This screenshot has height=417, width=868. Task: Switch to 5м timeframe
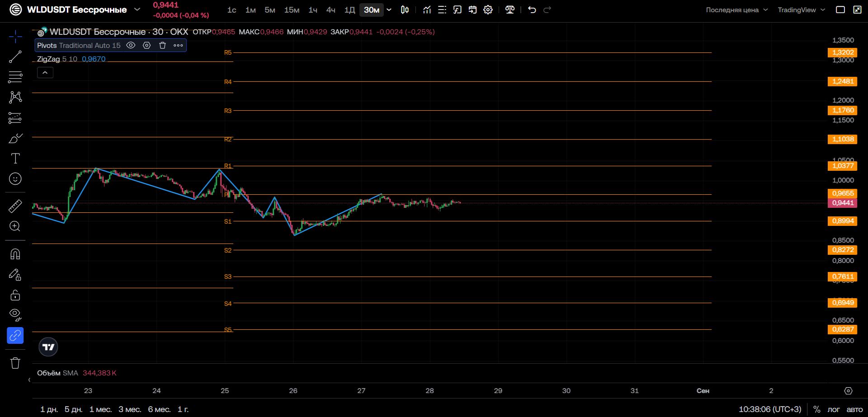pos(270,10)
